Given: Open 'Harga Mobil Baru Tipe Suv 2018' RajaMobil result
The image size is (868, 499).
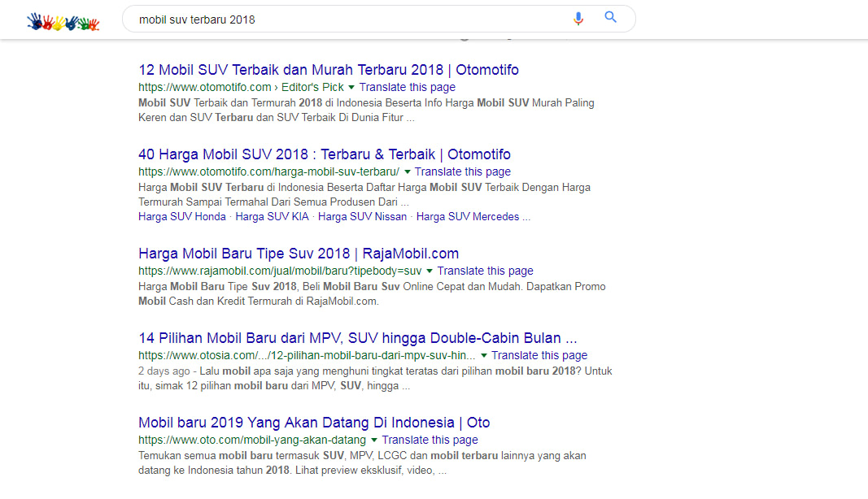Looking at the screenshot, I should pyautogui.click(x=299, y=254).
